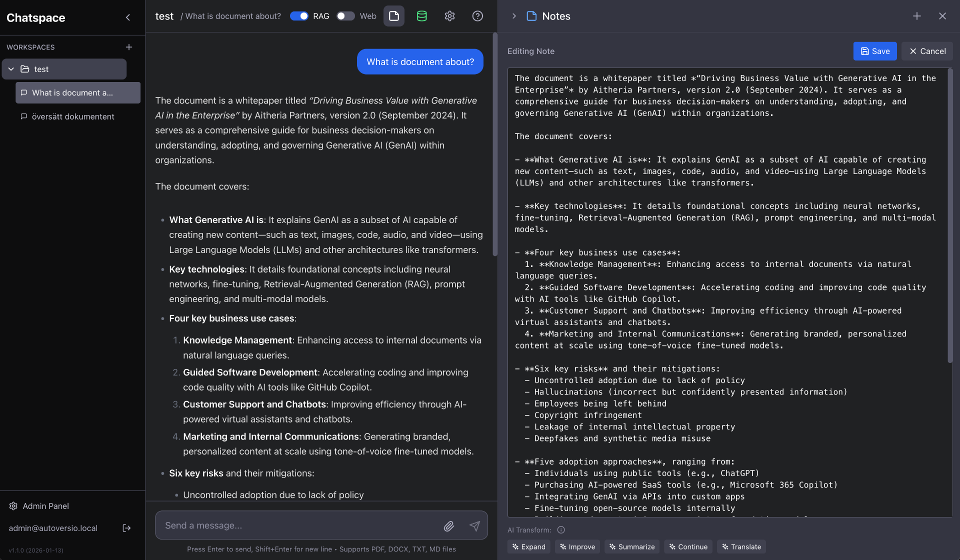This screenshot has height=560, width=960.
Task: Show AI Transform info tooltip icon
Action: click(561, 530)
